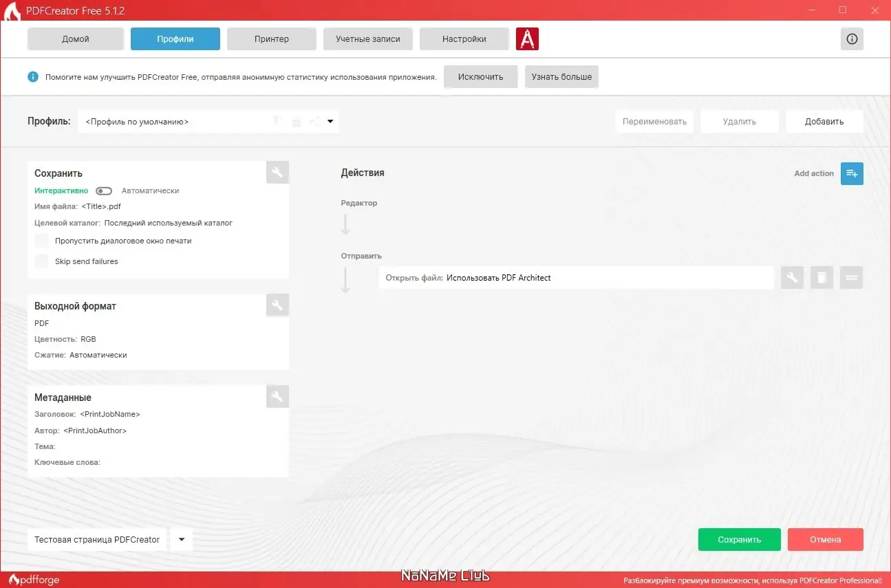This screenshot has width=891, height=588.
Task: Open PDF Architect via the red A icon
Action: [527, 39]
